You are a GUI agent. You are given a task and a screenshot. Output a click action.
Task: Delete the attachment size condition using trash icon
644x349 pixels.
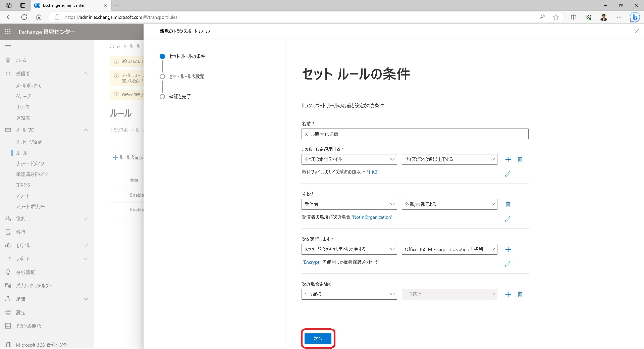point(520,159)
